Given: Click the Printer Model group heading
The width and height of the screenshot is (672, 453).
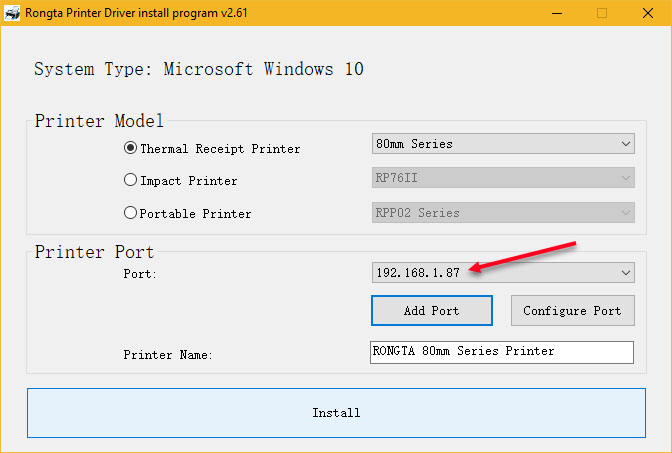Looking at the screenshot, I should [99, 121].
